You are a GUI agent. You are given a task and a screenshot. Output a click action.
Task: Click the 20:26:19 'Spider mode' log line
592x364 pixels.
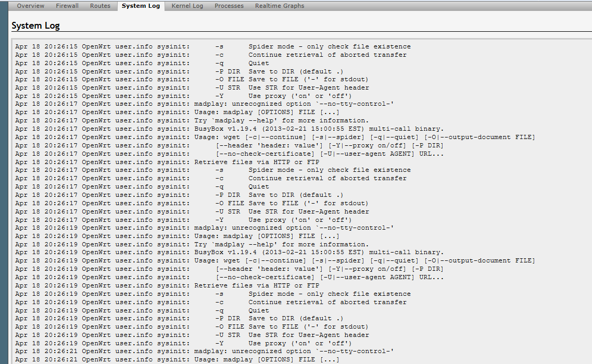pyautogui.click(x=213, y=294)
